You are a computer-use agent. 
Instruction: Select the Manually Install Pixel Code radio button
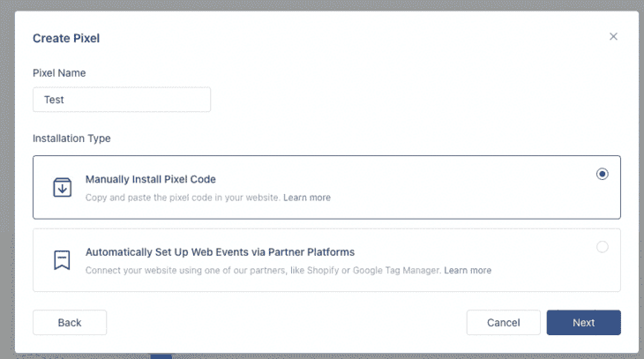click(603, 174)
